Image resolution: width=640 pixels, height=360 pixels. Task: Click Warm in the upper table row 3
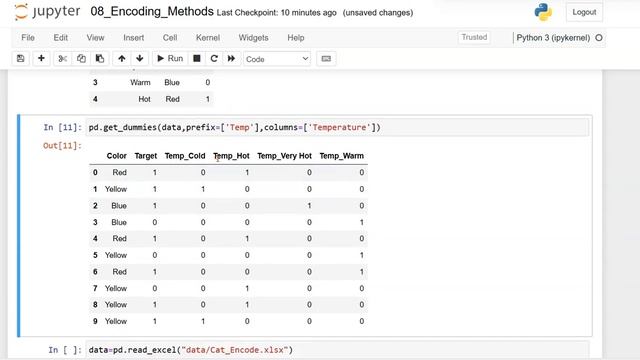coord(140,82)
